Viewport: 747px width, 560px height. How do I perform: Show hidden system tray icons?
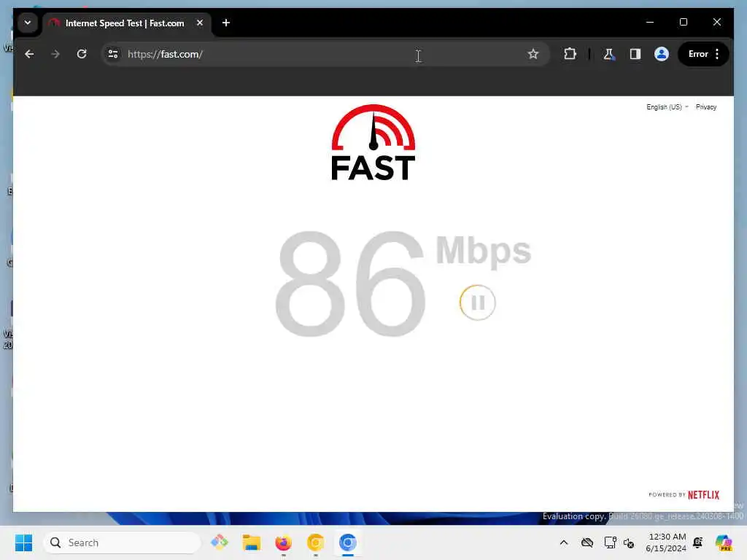click(x=564, y=542)
